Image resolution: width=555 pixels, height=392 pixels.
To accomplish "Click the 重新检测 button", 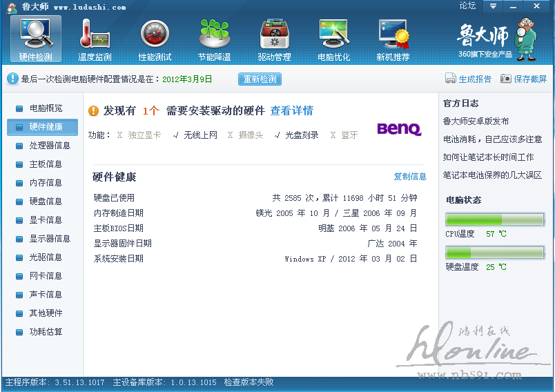I will [260, 79].
